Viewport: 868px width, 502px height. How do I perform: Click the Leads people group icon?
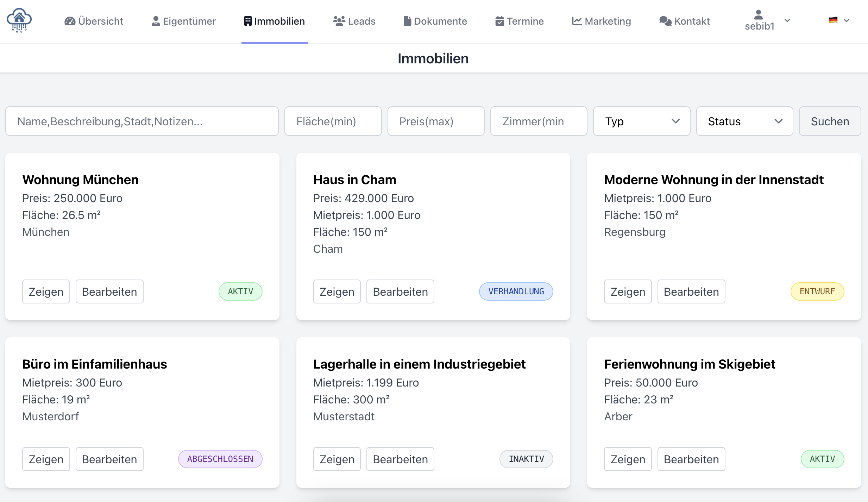click(339, 21)
